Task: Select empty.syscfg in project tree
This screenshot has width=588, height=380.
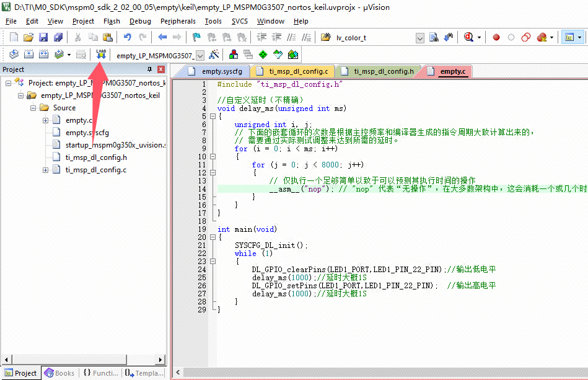Action: (x=87, y=133)
